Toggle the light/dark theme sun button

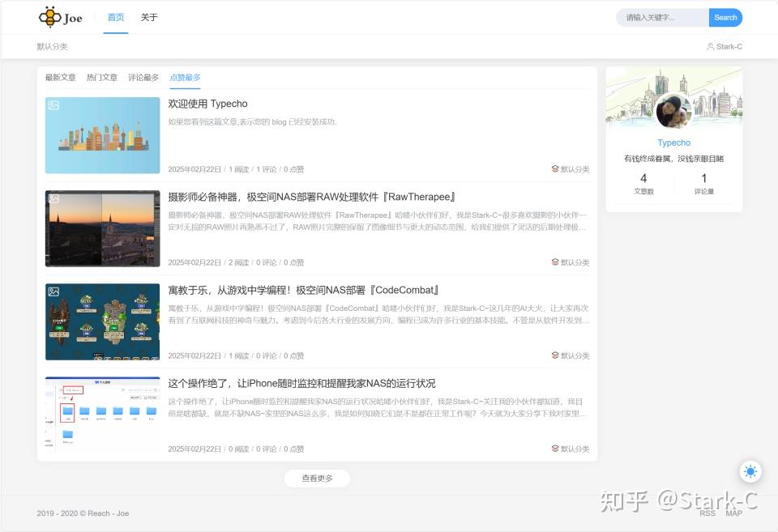(x=750, y=471)
